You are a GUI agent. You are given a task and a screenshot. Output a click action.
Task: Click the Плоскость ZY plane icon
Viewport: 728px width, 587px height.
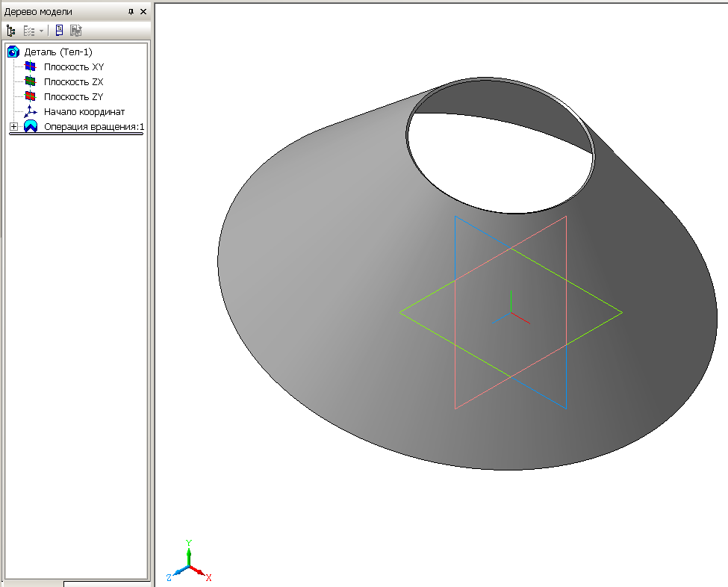[x=30, y=96]
